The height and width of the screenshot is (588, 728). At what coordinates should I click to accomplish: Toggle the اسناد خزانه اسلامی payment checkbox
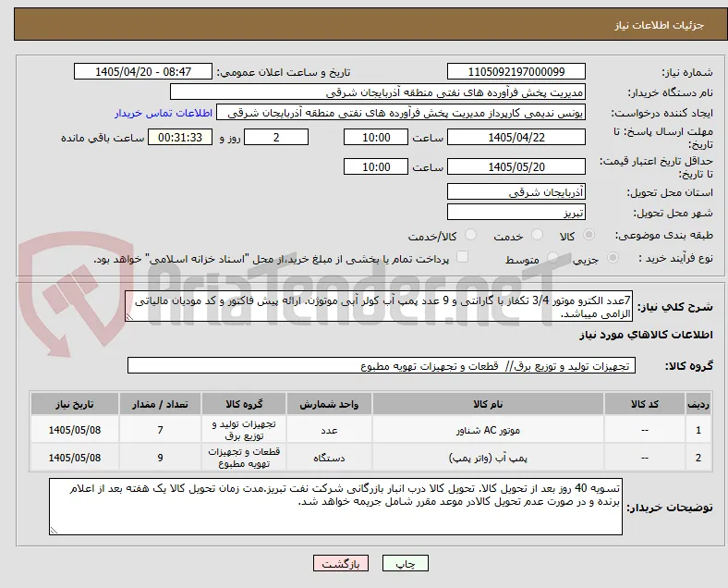tap(462, 257)
